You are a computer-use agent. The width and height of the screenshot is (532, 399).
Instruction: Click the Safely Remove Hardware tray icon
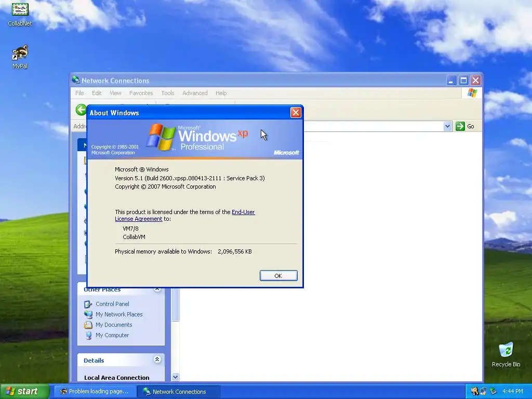493,391
